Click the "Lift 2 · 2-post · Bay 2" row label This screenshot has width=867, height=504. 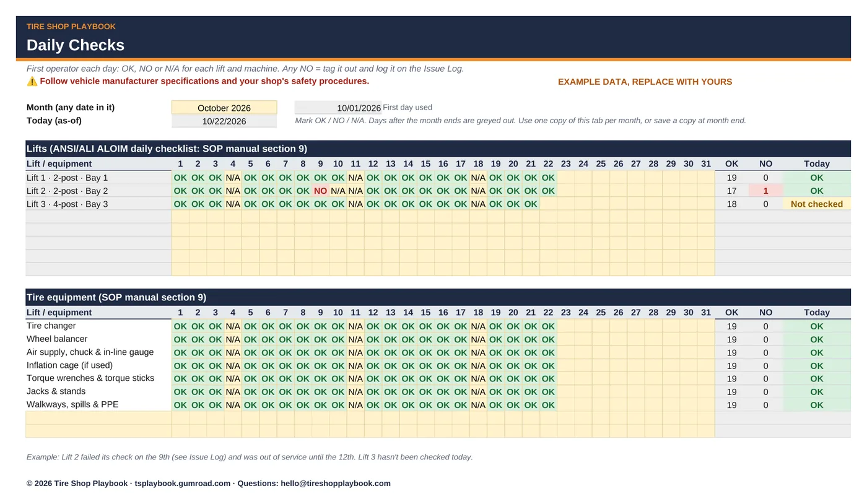tap(68, 191)
